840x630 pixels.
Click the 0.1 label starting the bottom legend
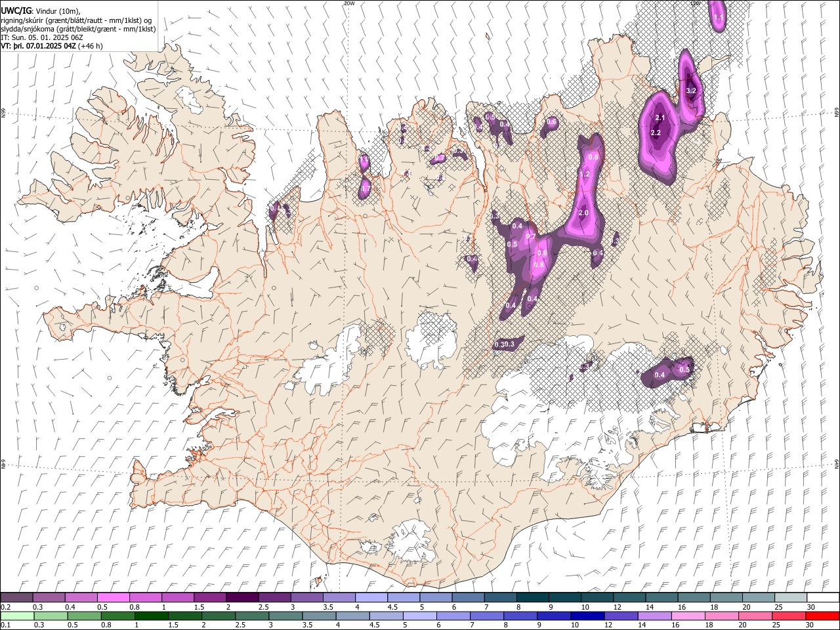(6, 625)
